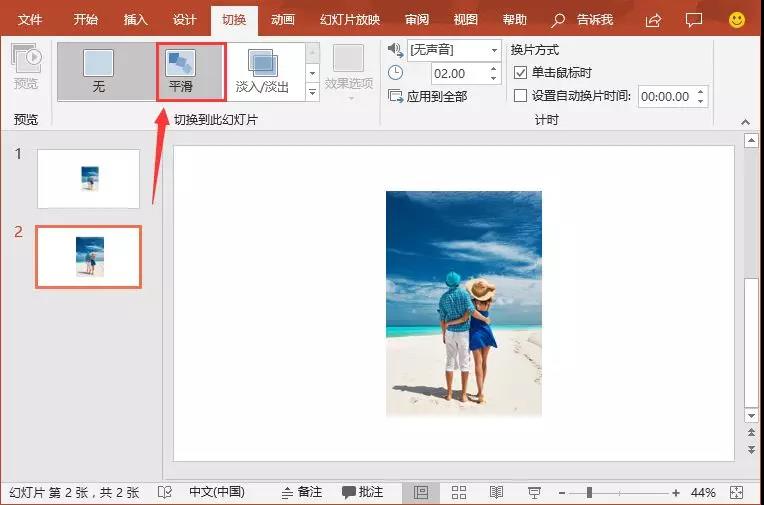Start Slide Show from status bar icon
This screenshot has width=764, height=505.
pos(534,492)
